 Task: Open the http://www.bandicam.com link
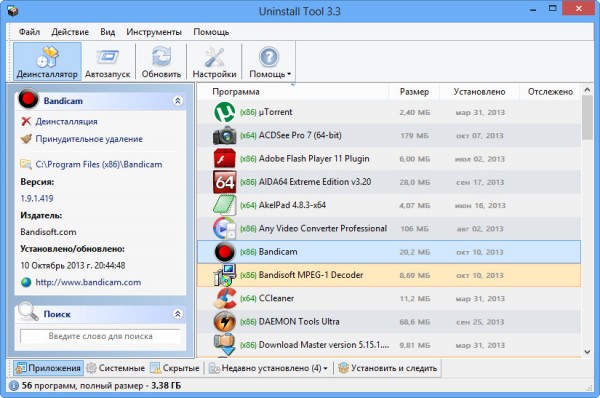(88, 282)
